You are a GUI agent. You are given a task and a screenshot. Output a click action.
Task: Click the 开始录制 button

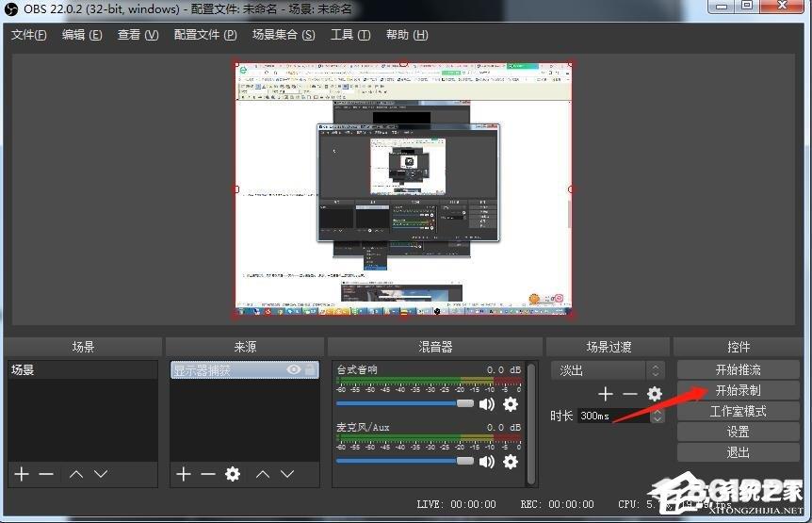click(738, 390)
